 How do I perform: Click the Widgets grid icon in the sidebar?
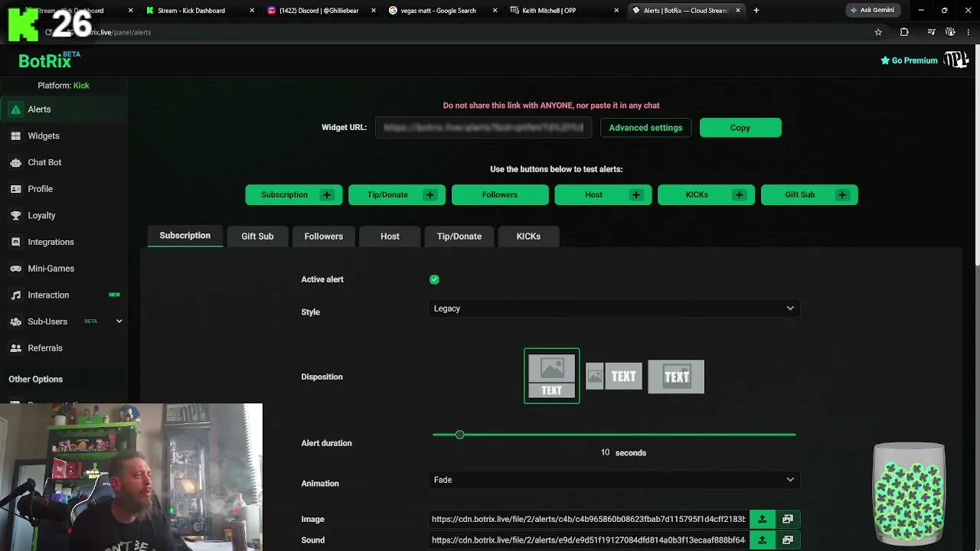pos(15,136)
